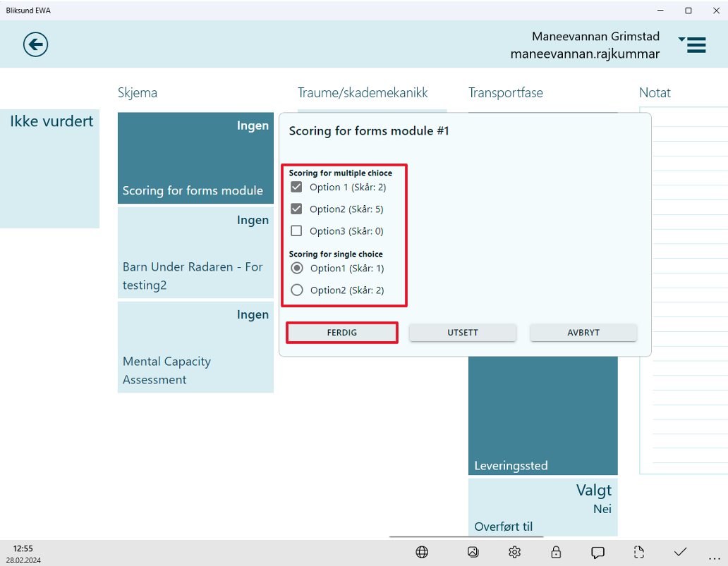Open the Mental Capacity Assessment tile
Viewport: 728px width, 566px height.
click(x=195, y=347)
